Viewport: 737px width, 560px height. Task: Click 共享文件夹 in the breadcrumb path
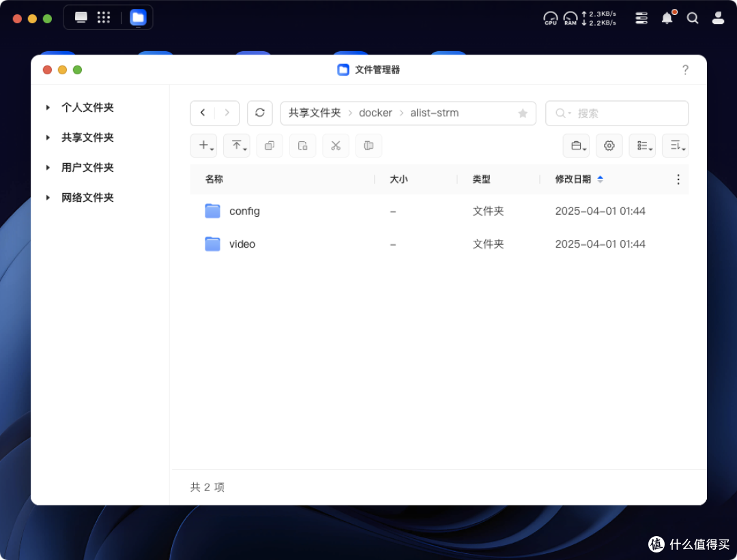tap(315, 113)
